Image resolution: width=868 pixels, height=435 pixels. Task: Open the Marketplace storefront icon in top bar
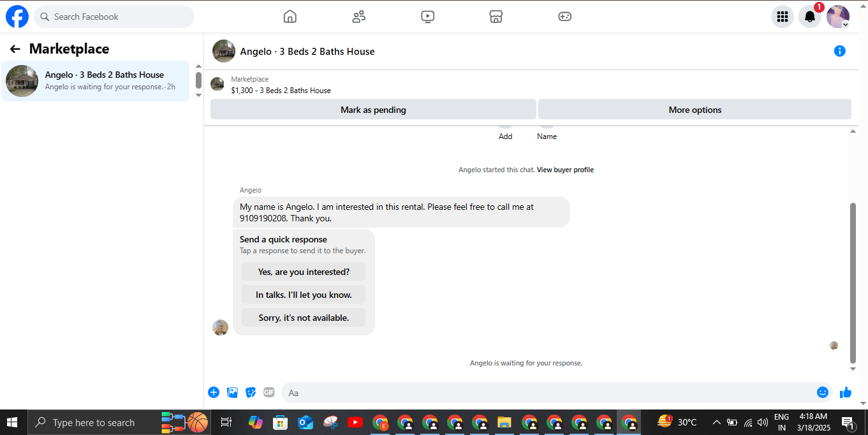496,17
